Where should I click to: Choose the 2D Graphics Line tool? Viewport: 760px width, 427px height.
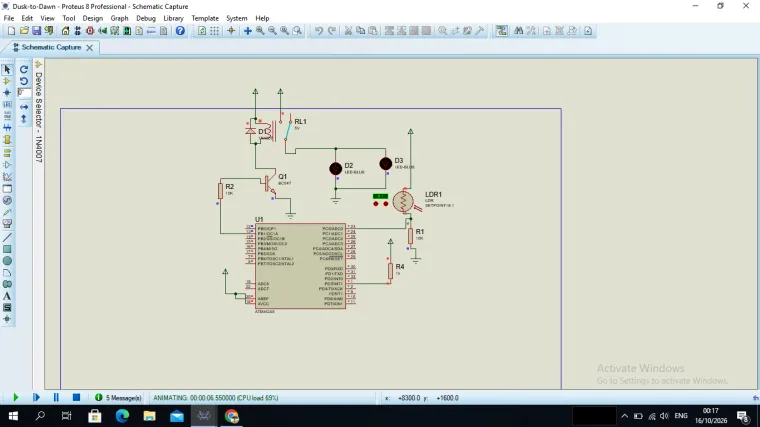[x=7, y=237]
